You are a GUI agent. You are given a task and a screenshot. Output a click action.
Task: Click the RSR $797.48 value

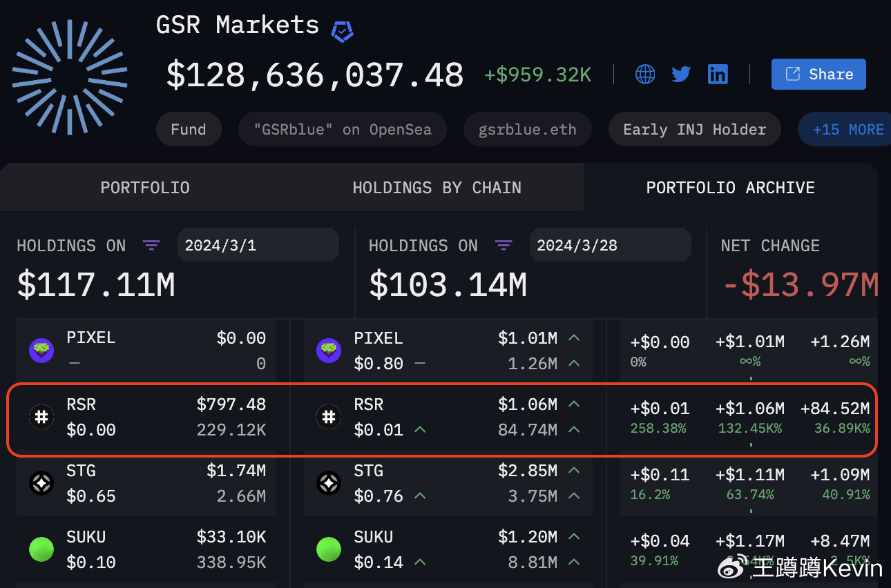tap(231, 404)
